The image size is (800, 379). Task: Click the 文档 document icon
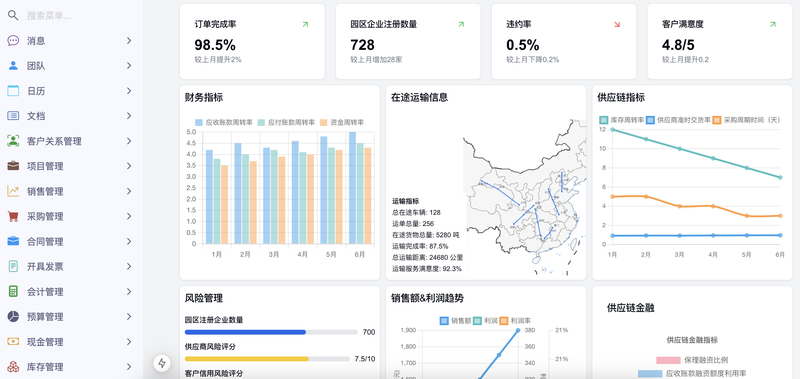pyautogui.click(x=13, y=116)
